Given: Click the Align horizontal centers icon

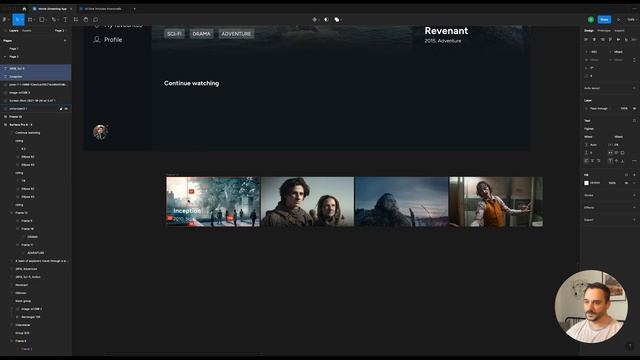Looking at the screenshot, I should coord(594,40).
